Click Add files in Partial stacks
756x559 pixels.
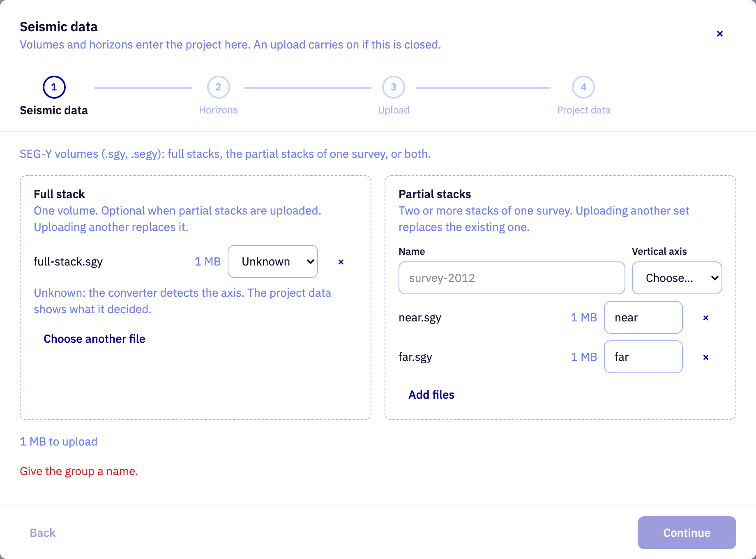(431, 395)
